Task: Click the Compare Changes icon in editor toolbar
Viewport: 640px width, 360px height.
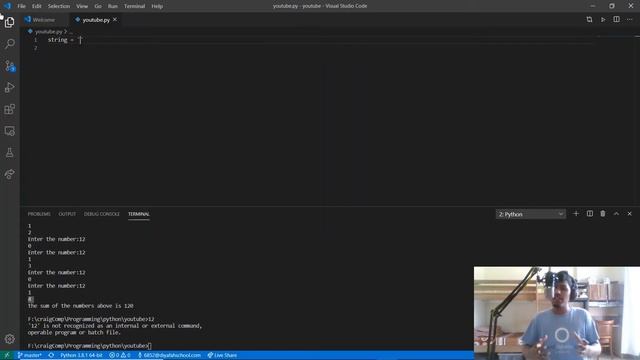Action: tap(589, 20)
